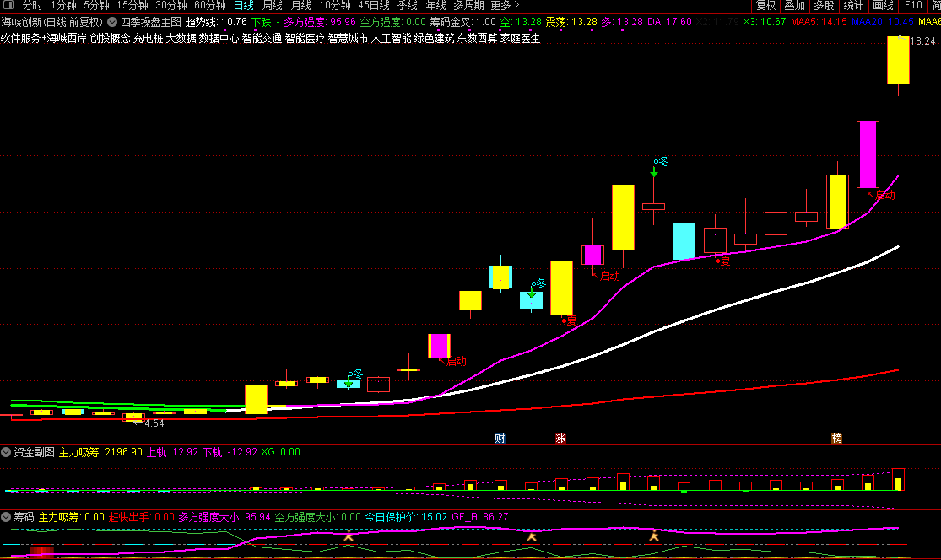The image size is (941, 560).
Task: Click the 涨 limit-up event marker
Action: pyautogui.click(x=560, y=439)
